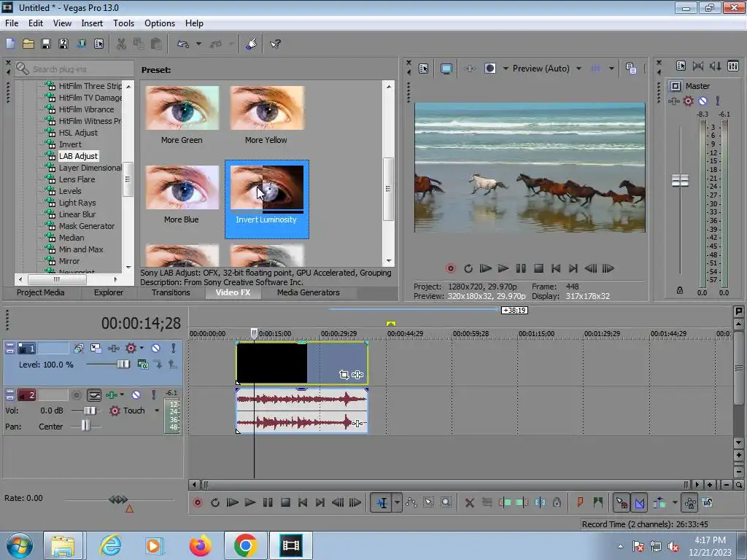Open edit tool selector dropdown arrow
The image size is (747, 560).
(397, 502)
